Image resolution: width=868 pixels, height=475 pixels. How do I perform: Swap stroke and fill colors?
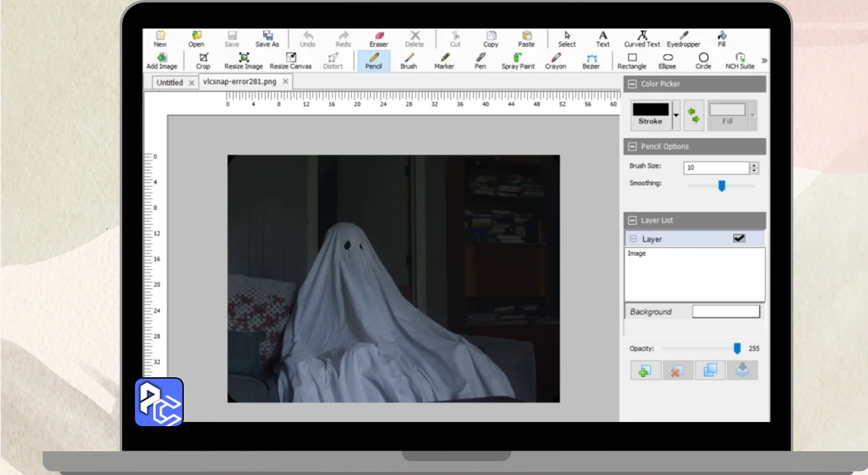click(x=693, y=115)
